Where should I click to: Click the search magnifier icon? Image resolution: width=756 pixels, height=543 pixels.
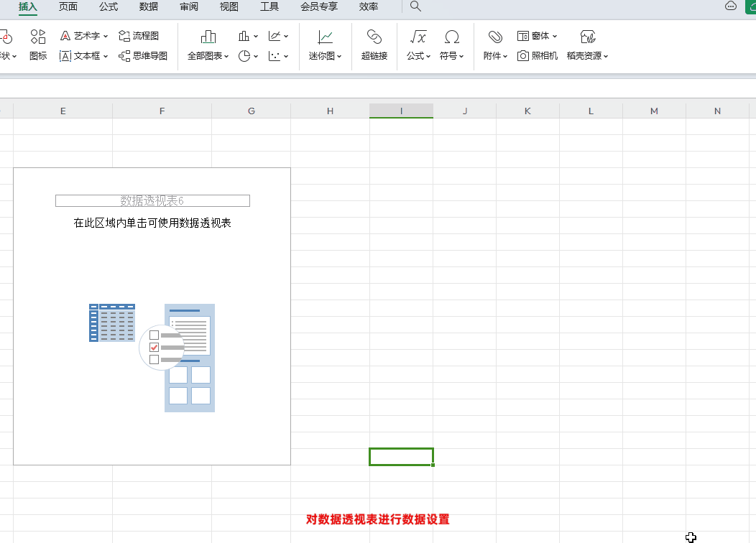pos(415,6)
